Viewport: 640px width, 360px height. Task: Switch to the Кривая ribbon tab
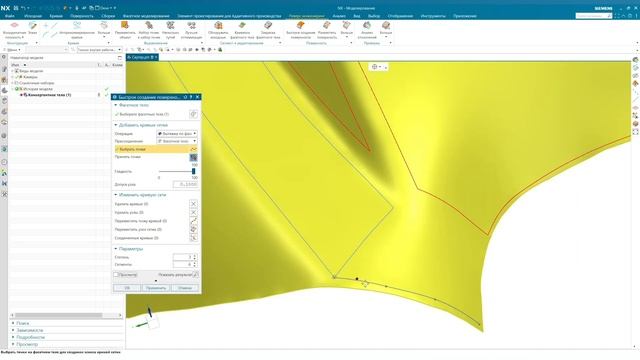[x=56, y=16]
